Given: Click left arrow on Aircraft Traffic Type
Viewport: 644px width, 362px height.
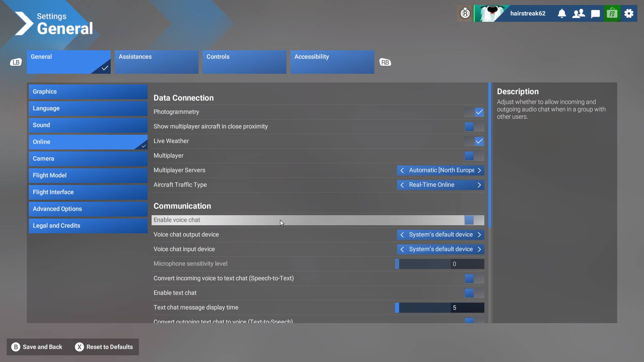Looking at the screenshot, I should click(402, 185).
